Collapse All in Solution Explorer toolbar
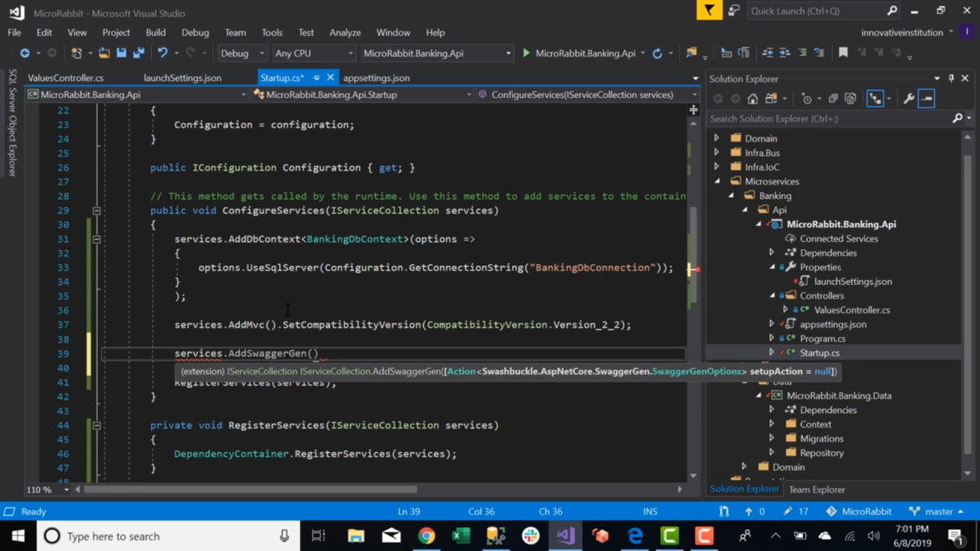 tap(833, 99)
